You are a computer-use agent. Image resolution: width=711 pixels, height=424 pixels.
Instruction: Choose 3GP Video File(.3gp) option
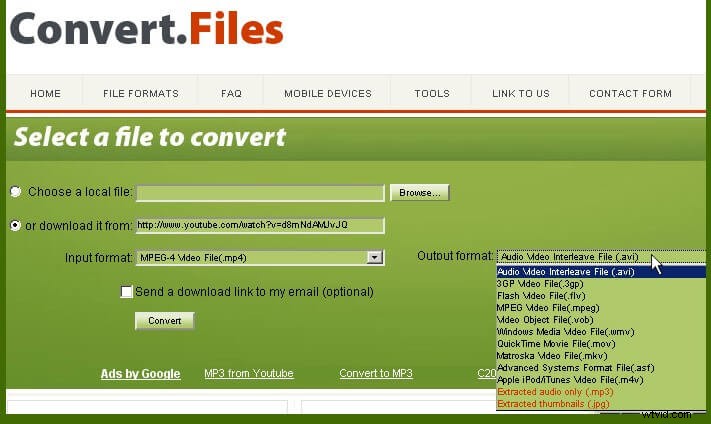point(601,284)
